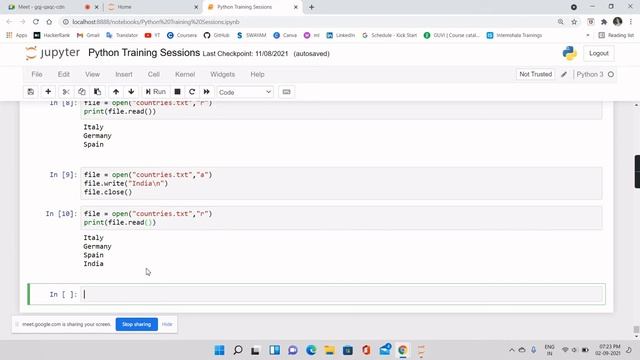Cut selected cells with the scissors icon
This screenshot has height=360, width=640.
[66, 92]
